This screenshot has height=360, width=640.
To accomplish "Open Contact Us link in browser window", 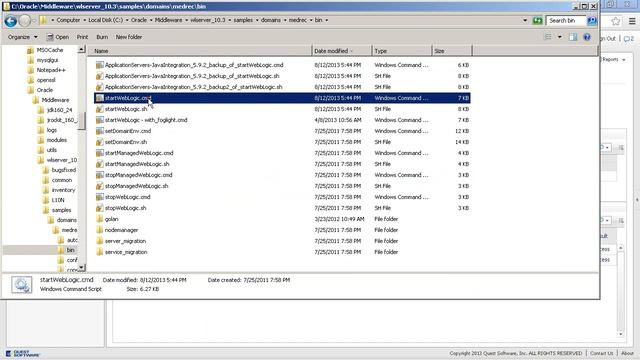I will coord(601,353).
